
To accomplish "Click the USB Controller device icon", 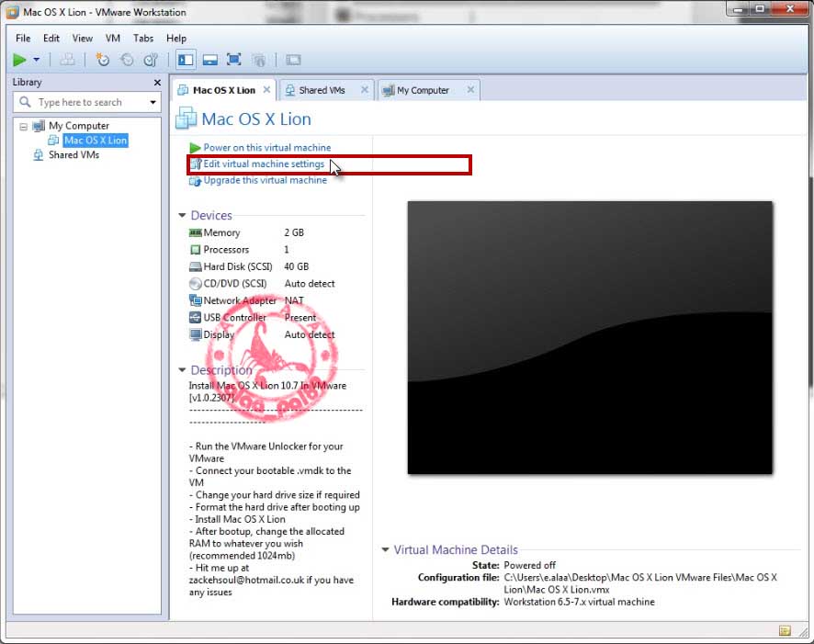I will [195, 318].
